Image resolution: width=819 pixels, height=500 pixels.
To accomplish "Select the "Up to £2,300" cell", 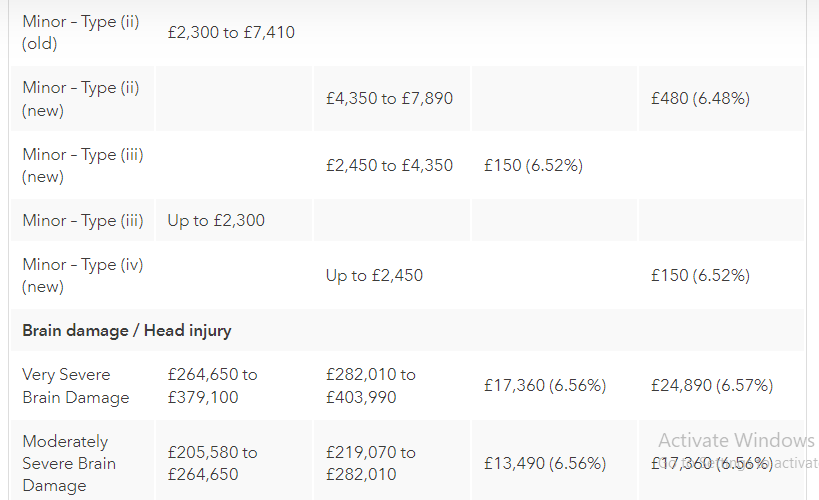I will coord(216,220).
